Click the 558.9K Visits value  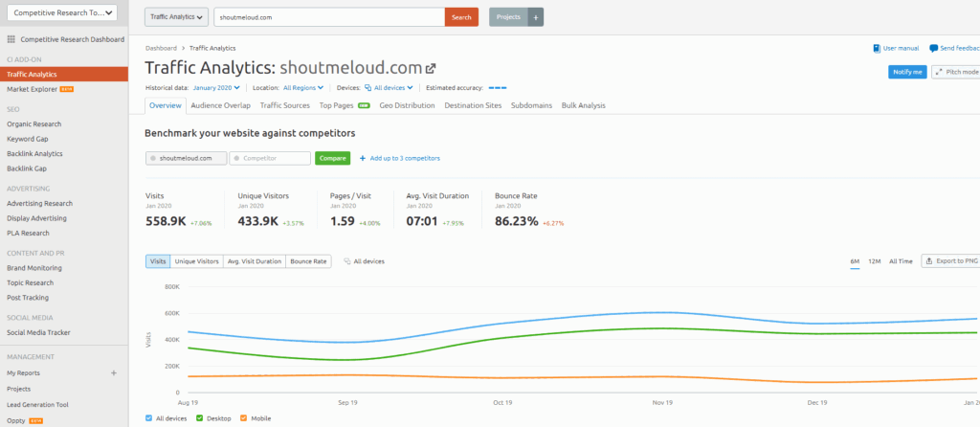[165, 221]
